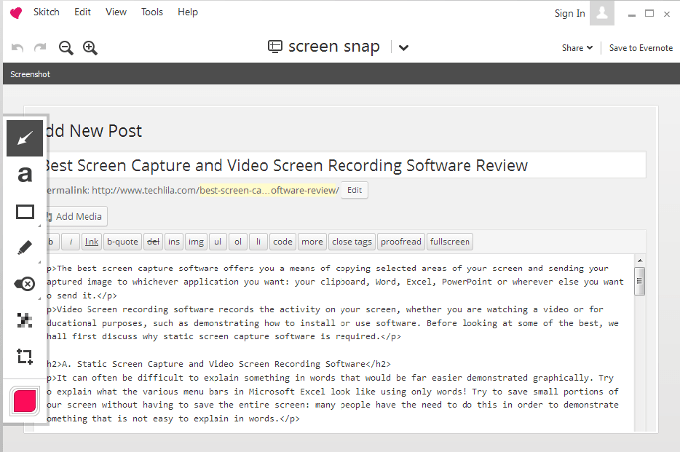This screenshot has width=680, height=452.
Task: Click the 'ul' editor button
Action: coord(218,242)
